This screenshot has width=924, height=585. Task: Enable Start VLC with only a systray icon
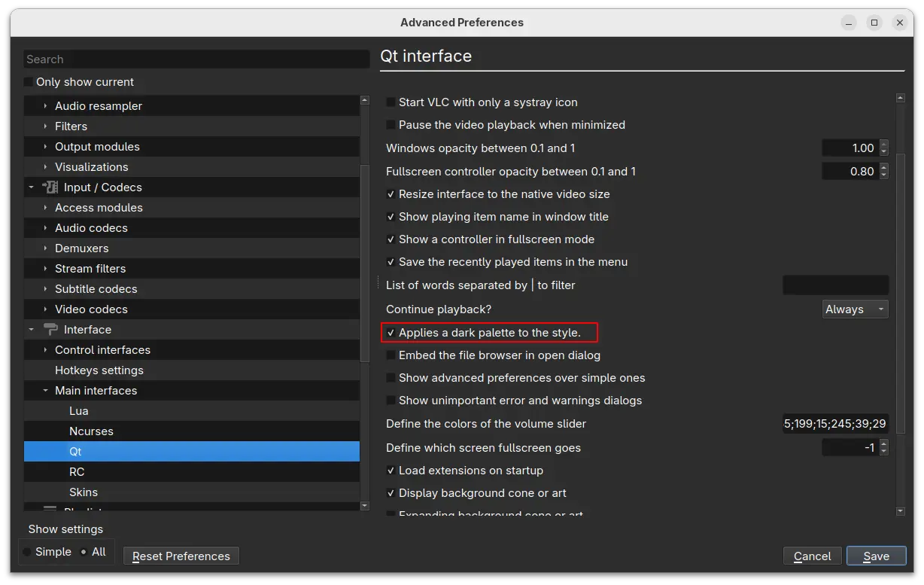pyautogui.click(x=391, y=102)
